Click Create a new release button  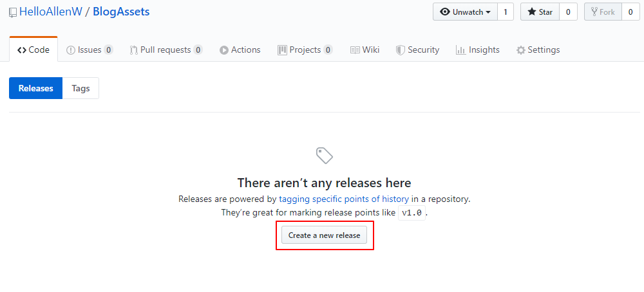(324, 235)
